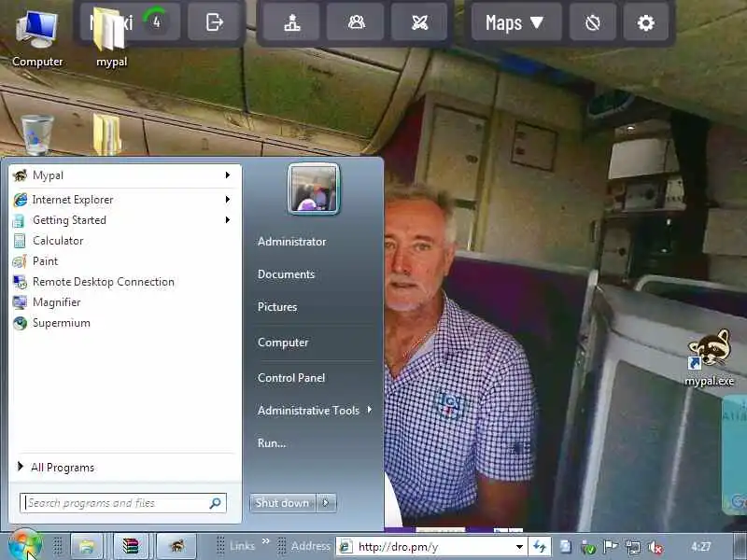This screenshot has width=747, height=560.
Task: Open the Maps dropdown
Action: tap(514, 22)
